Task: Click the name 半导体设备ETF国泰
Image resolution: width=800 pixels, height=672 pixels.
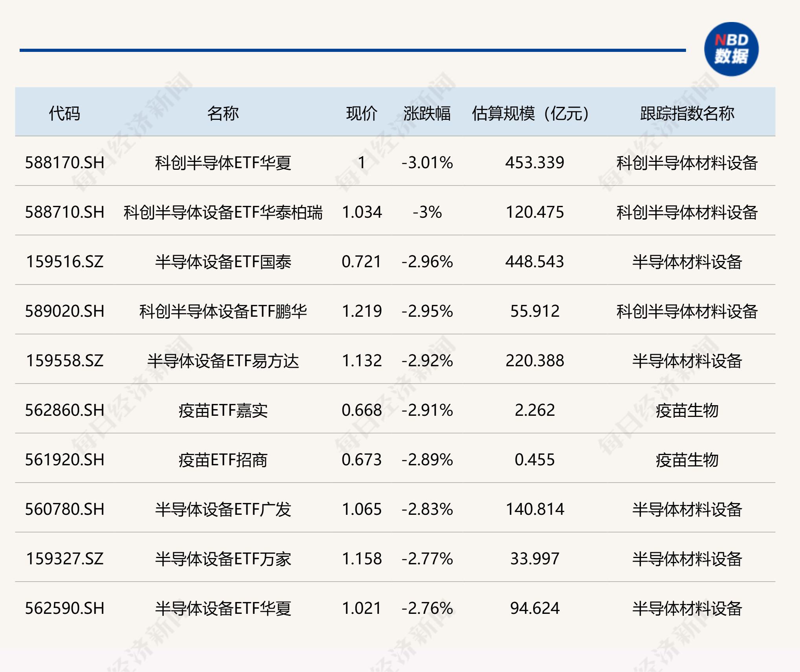Action: coord(223,262)
